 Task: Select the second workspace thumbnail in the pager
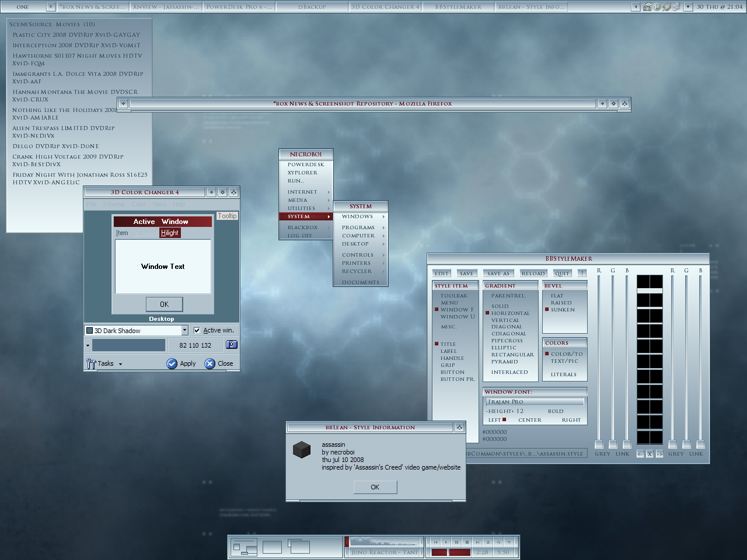coord(273,547)
